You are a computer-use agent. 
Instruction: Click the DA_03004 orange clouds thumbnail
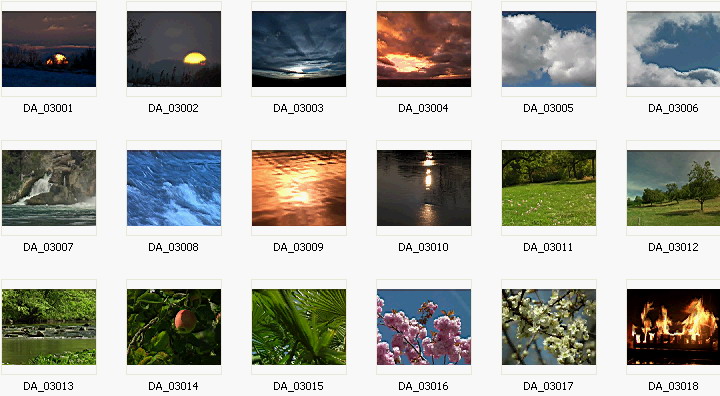424,49
